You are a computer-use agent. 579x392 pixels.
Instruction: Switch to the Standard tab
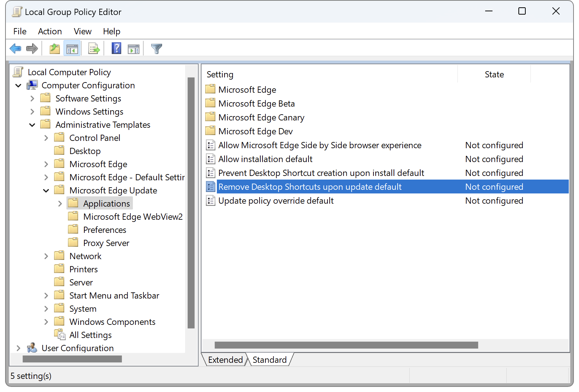pyautogui.click(x=269, y=360)
